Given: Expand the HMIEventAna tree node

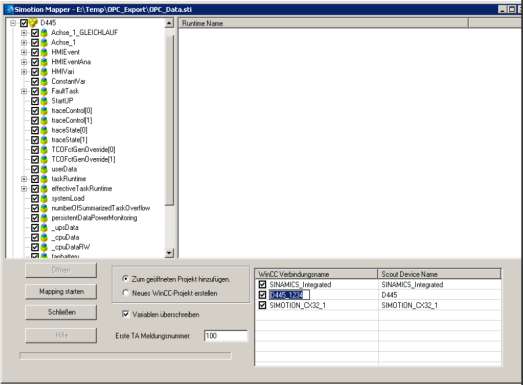Looking at the screenshot, I should click(x=24, y=62).
